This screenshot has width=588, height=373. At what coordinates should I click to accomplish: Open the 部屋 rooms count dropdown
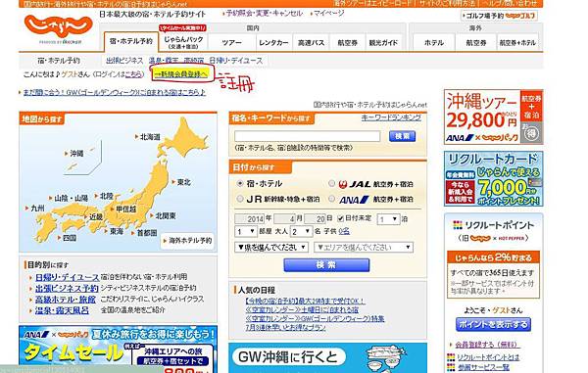[x=246, y=231]
